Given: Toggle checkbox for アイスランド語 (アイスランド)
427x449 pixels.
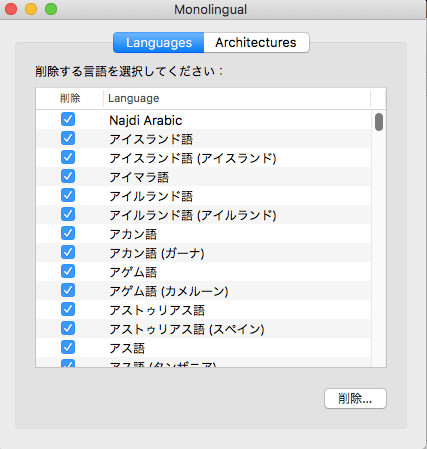Looking at the screenshot, I should (x=68, y=157).
